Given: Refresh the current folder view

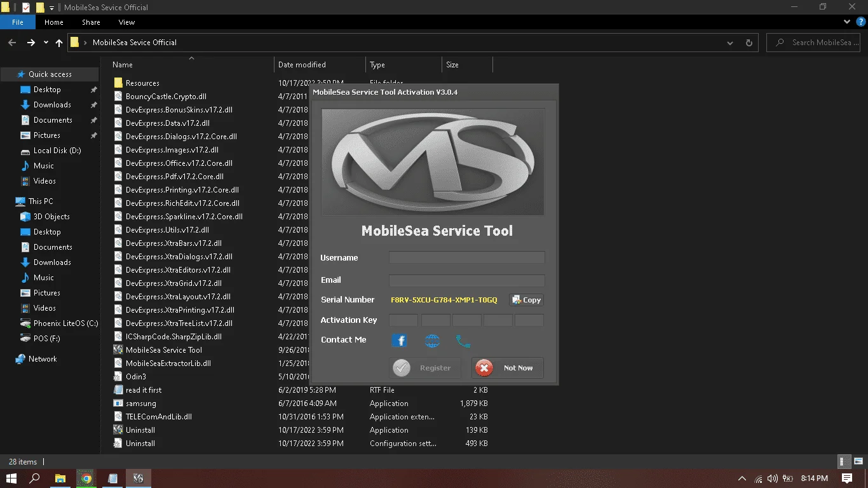Looking at the screenshot, I should tap(749, 43).
